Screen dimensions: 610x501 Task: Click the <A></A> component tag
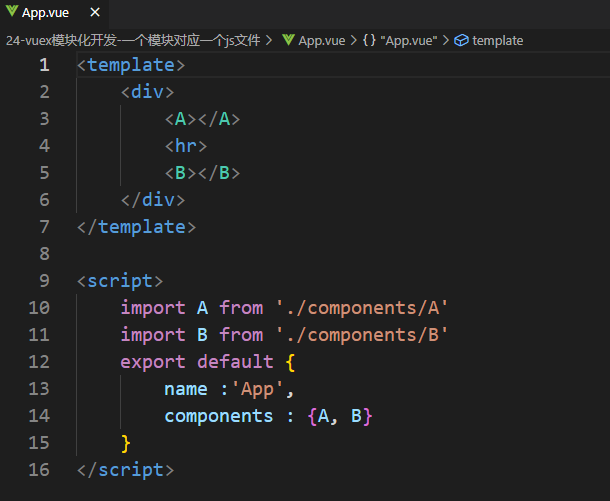(202, 119)
